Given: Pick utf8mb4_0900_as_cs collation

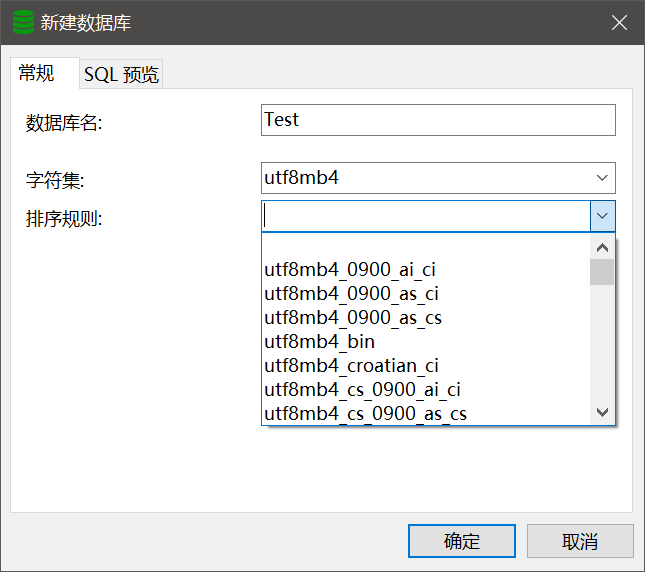Looking at the screenshot, I should [x=426, y=318].
